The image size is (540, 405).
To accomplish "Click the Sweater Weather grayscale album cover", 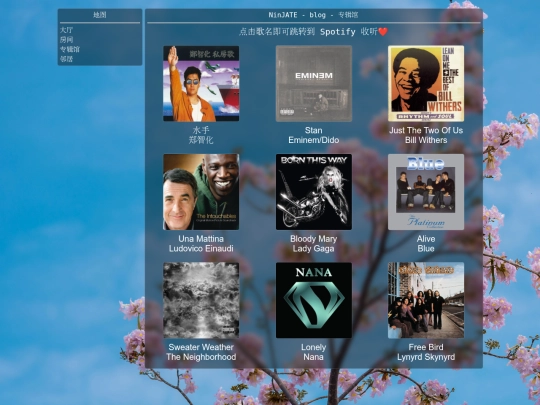I will [201, 300].
